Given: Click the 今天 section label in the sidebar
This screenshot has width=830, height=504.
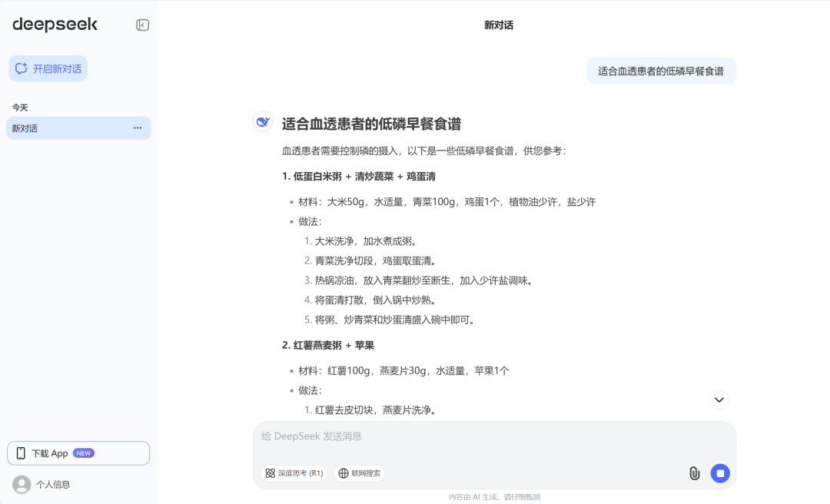Looking at the screenshot, I should [20, 108].
